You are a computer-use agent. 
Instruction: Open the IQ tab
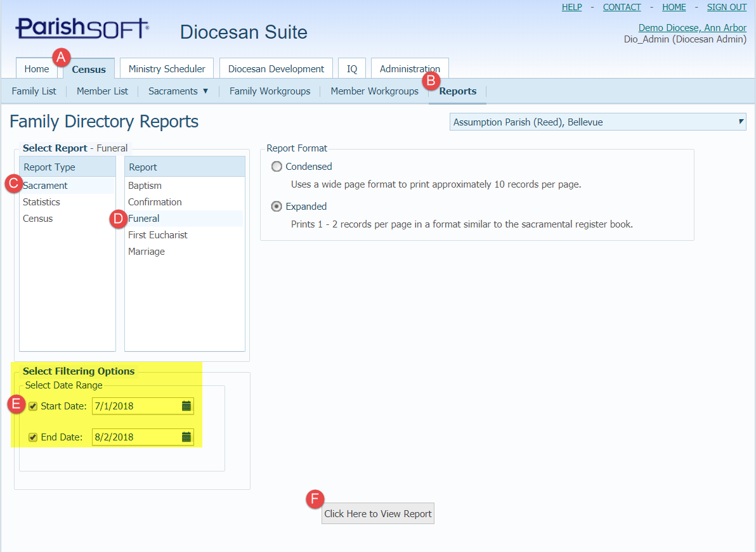(352, 69)
